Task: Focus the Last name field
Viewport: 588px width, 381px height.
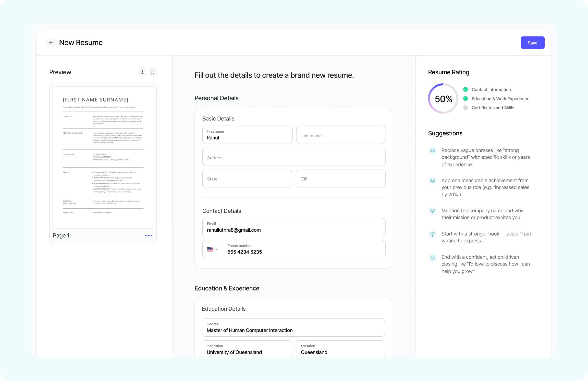Action: (x=341, y=135)
